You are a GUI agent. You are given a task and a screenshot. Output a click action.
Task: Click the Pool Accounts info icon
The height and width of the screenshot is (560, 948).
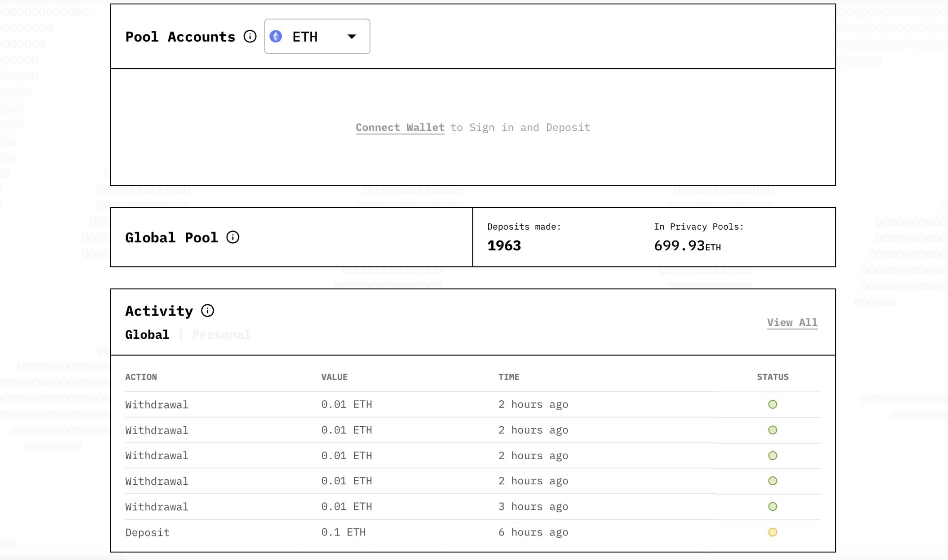pyautogui.click(x=250, y=36)
